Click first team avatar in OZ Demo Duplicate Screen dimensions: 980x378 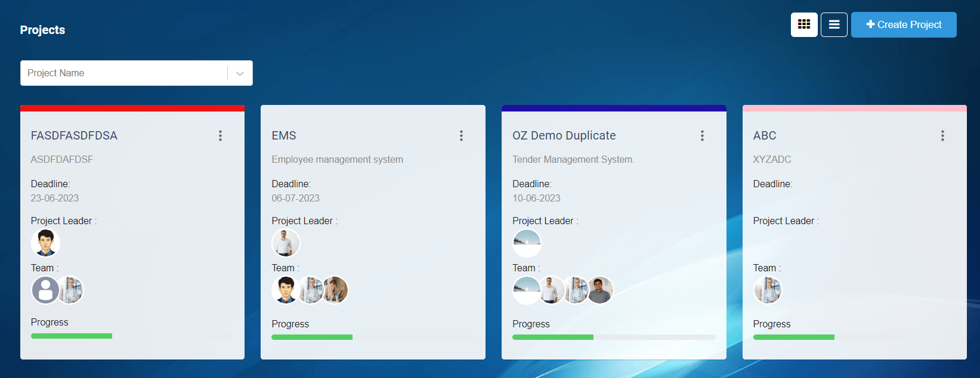(526, 290)
